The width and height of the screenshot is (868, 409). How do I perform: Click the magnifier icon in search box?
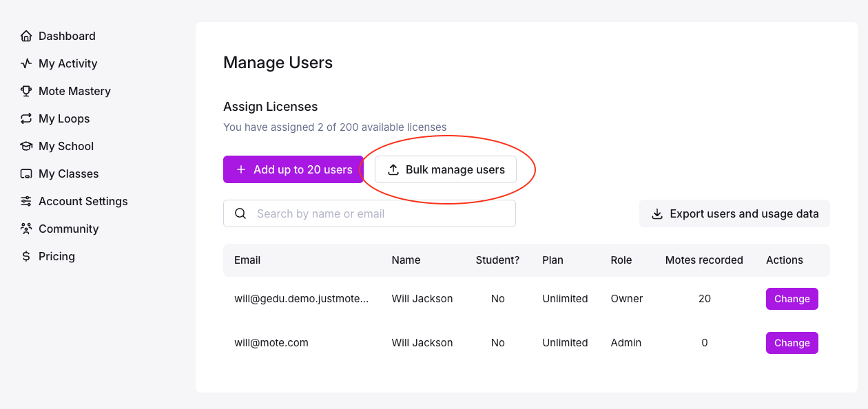tap(240, 213)
